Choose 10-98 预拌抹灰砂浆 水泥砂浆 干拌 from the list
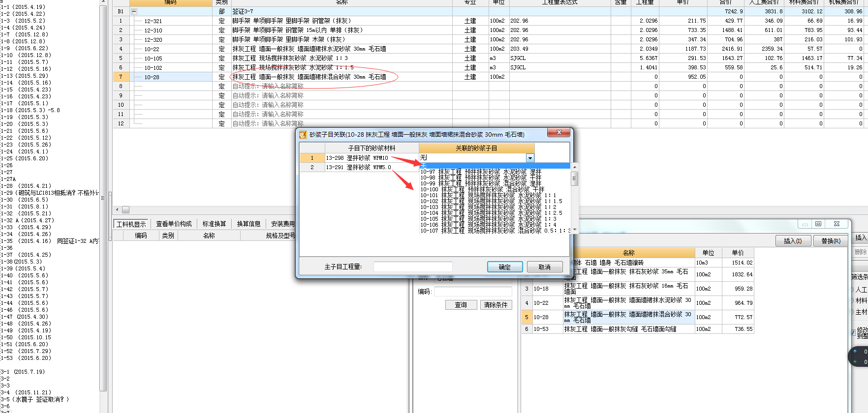Viewport: 868px width, 413px height. 481,177
